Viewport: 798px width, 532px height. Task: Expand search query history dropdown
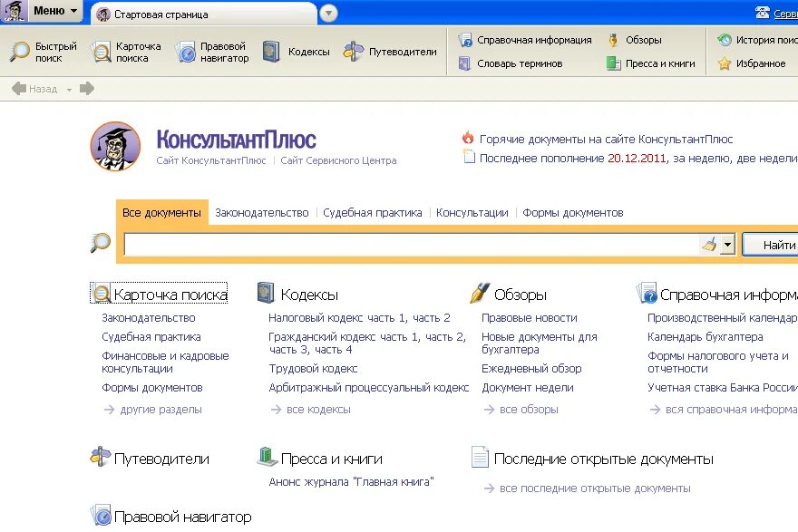pos(728,245)
